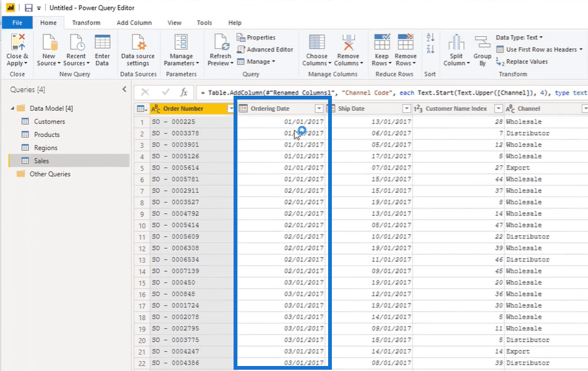Viewport: 588px width, 371px height.
Task: Click the table corner menu icon
Action: click(x=142, y=109)
